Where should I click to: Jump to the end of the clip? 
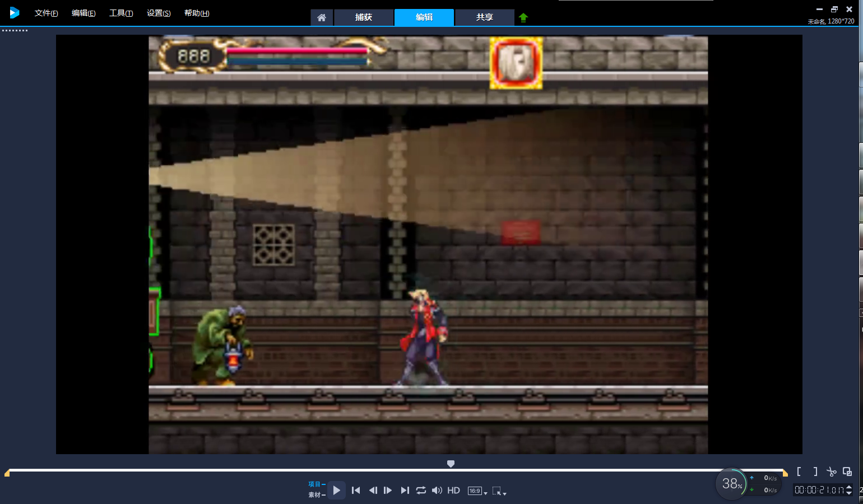click(405, 491)
